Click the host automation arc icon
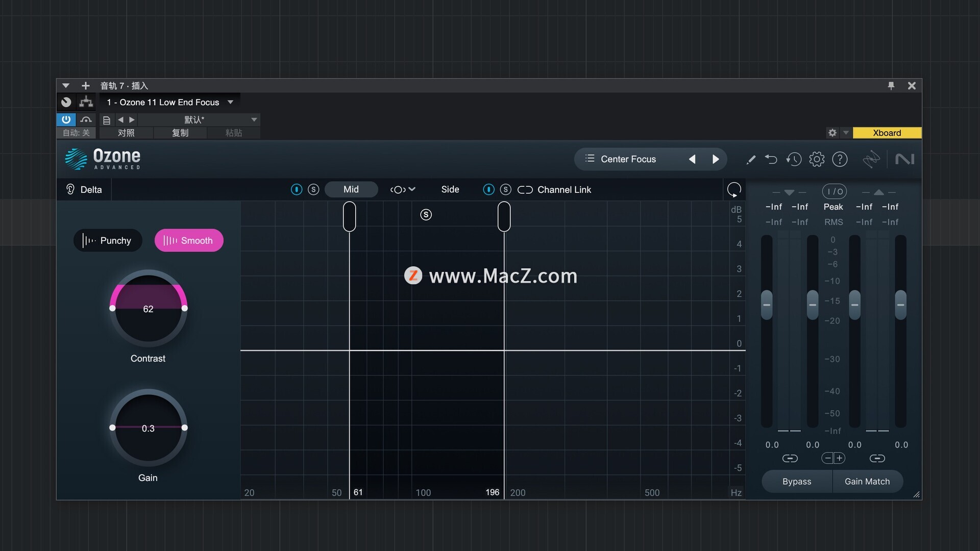 pyautogui.click(x=86, y=119)
